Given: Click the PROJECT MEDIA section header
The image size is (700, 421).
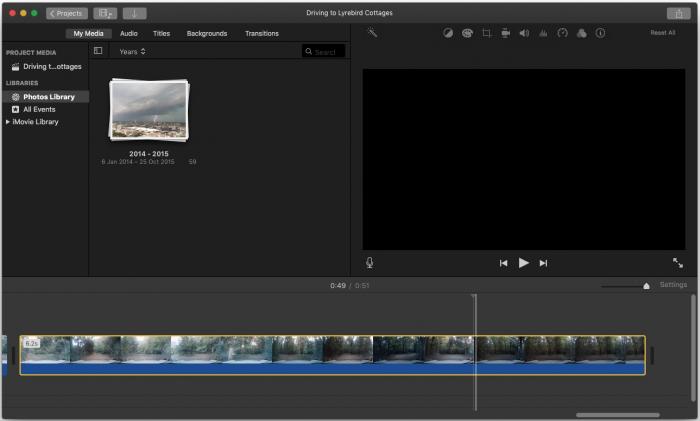Looking at the screenshot, I should coord(31,53).
